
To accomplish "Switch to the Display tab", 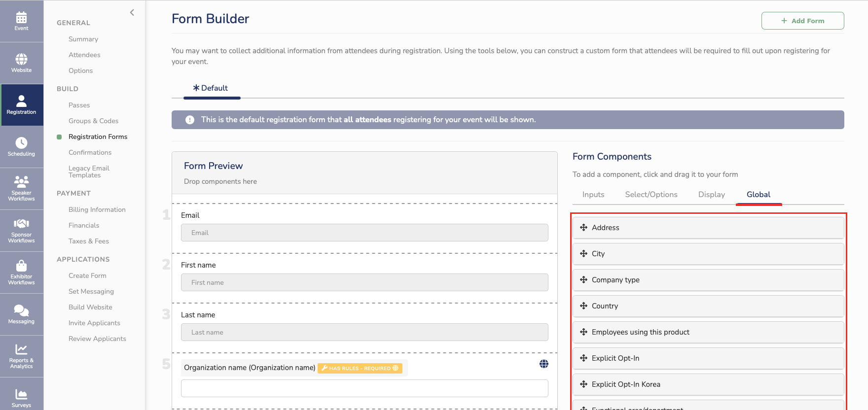I will pos(711,195).
